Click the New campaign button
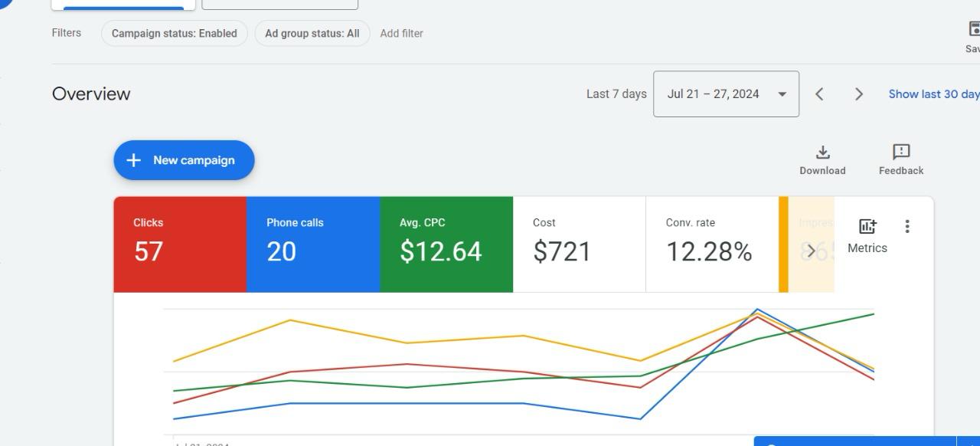980x446 pixels. point(184,160)
